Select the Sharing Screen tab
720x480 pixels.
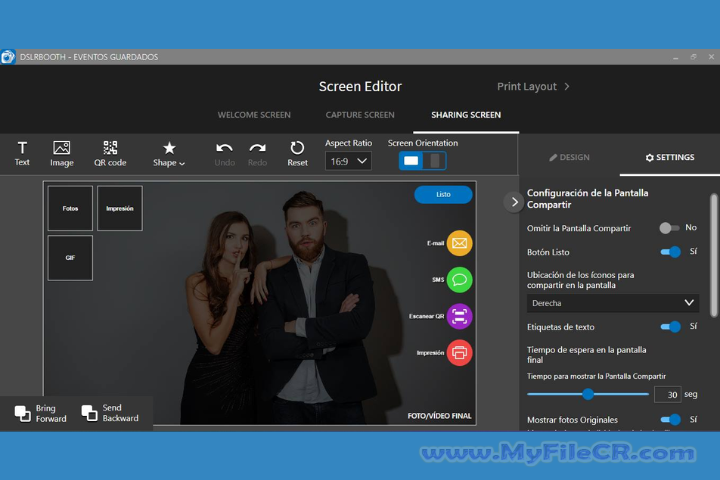pos(466,115)
